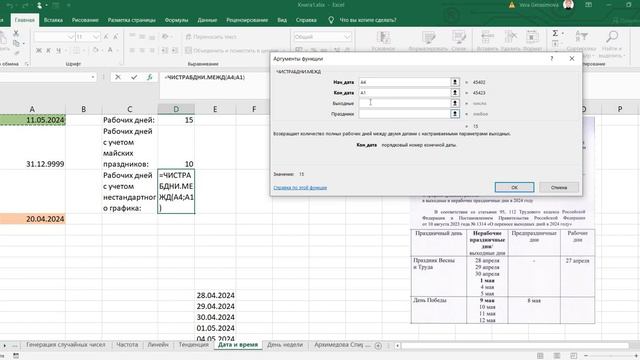Click the AutoSum sigma icon
This screenshot has height=360, width=640.
click(555, 33)
